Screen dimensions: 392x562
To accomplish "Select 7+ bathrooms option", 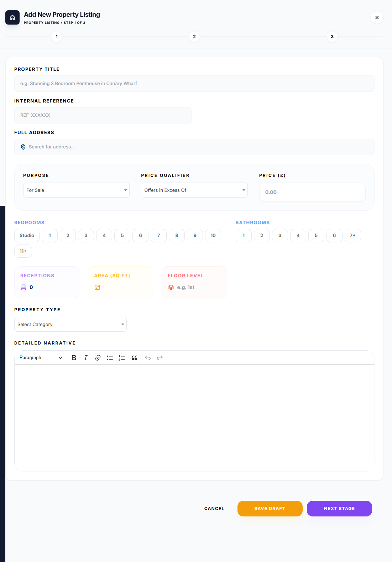I will pyautogui.click(x=352, y=236).
